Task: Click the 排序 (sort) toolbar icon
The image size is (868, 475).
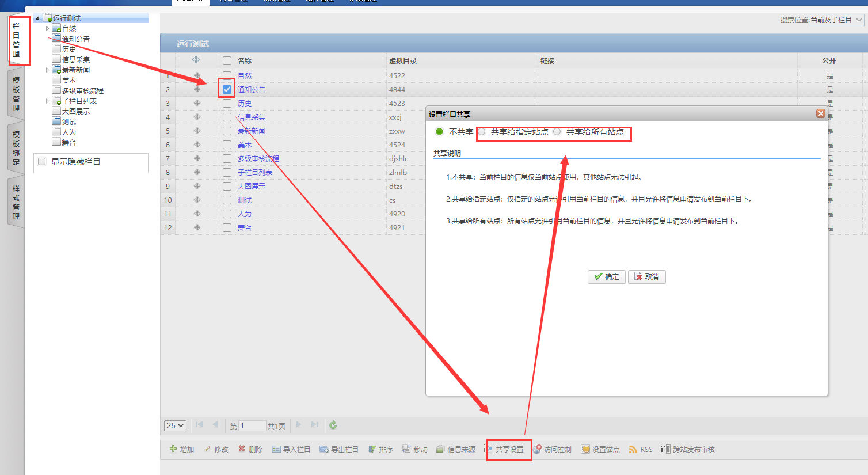Action: coord(372,449)
